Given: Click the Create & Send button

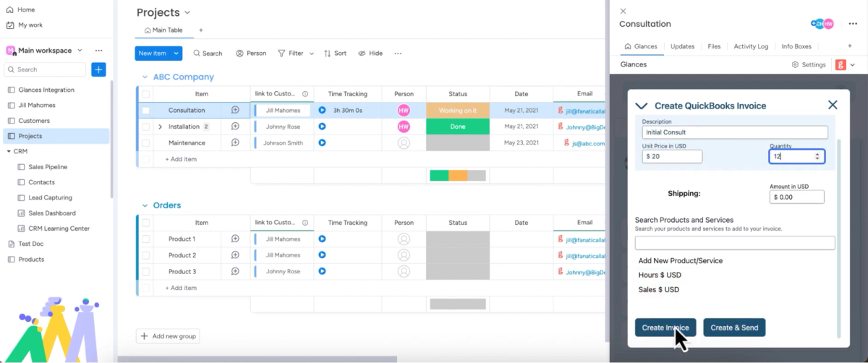Looking at the screenshot, I should [x=734, y=328].
